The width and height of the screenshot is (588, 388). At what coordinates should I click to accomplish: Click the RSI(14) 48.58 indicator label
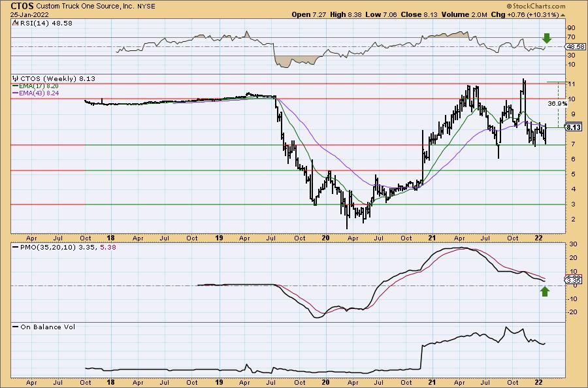click(46, 23)
